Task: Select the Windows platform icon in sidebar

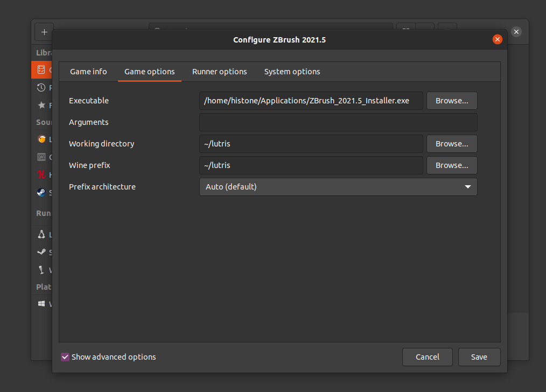Action: tap(41, 304)
